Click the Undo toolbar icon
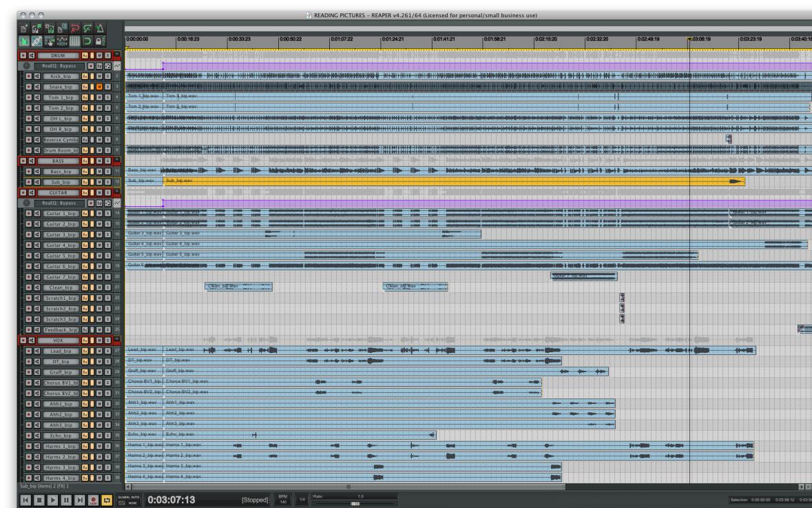This screenshot has width=812, height=508. point(74,28)
